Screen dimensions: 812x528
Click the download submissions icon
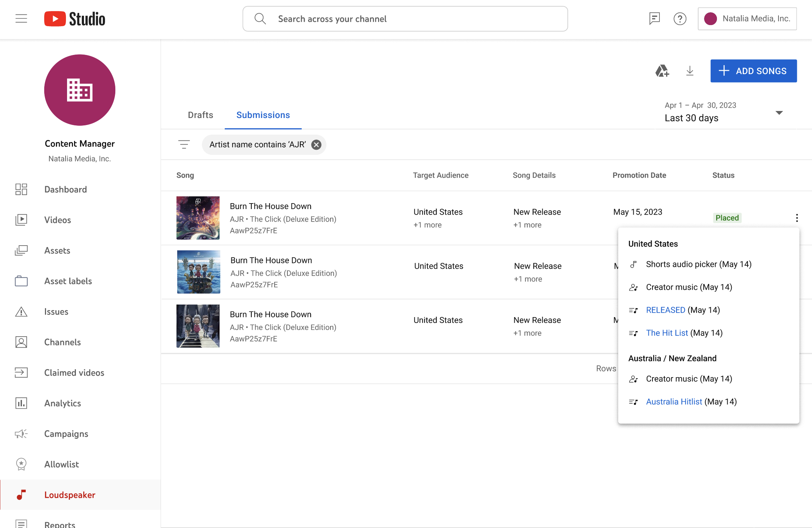tap(690, 71)
